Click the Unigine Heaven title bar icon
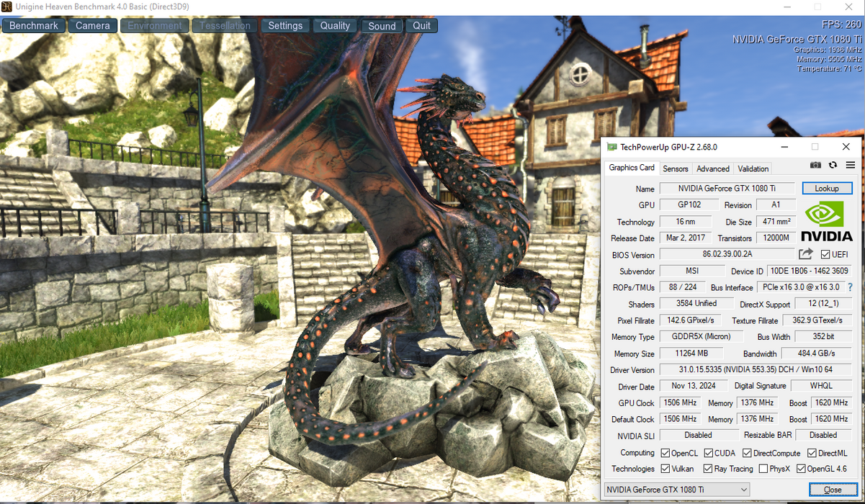The width and height of the screenshot is (865, 504). (x=6, y=6)
